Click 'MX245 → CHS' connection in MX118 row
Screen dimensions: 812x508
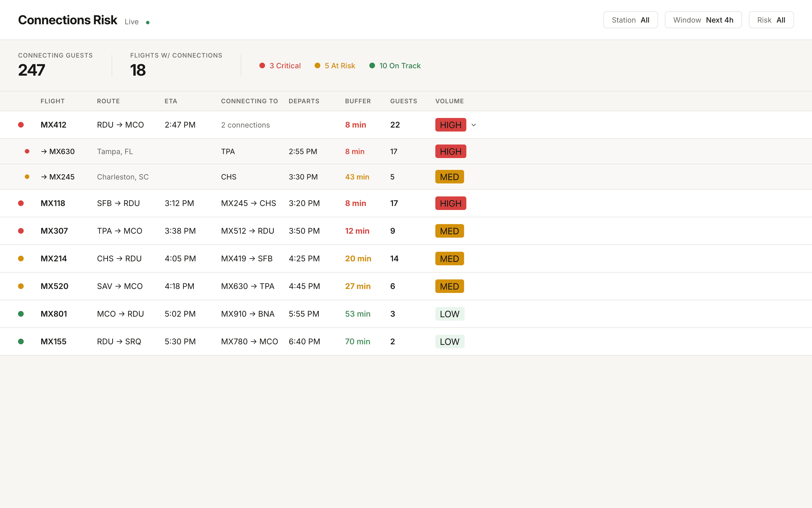pos(249,203)
